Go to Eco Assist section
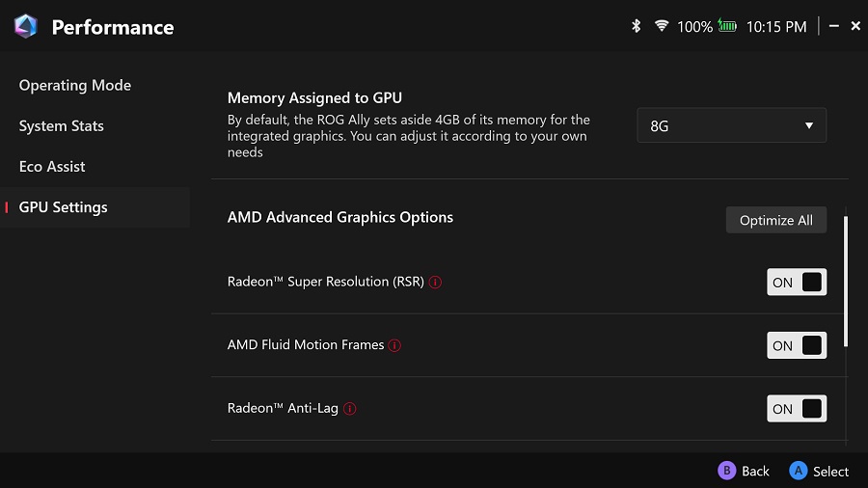The image size is (868, 488). click(x=52, y=166)
